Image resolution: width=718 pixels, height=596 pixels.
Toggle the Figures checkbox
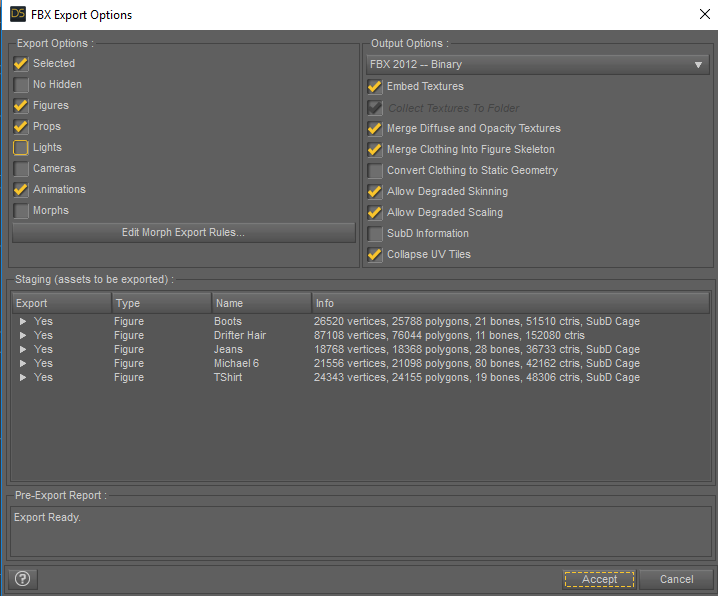21,105
